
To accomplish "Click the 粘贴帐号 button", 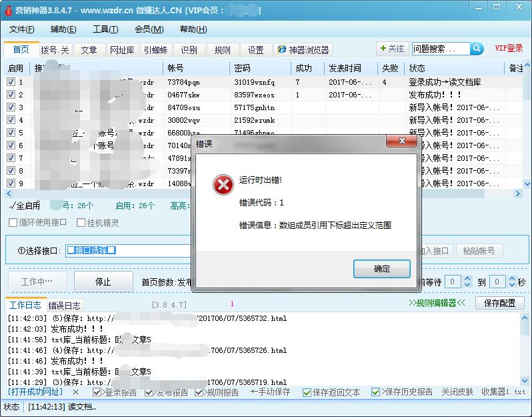I will 479,251.
